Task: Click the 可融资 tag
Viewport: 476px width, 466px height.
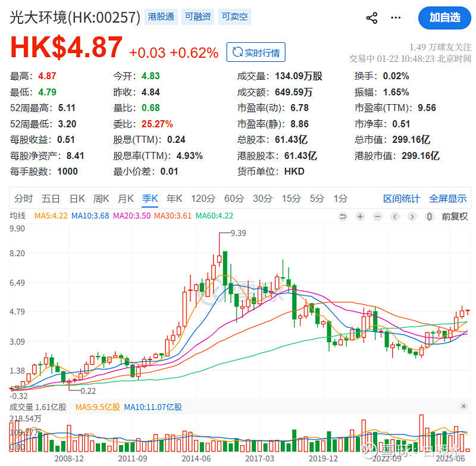Action: 198,17
